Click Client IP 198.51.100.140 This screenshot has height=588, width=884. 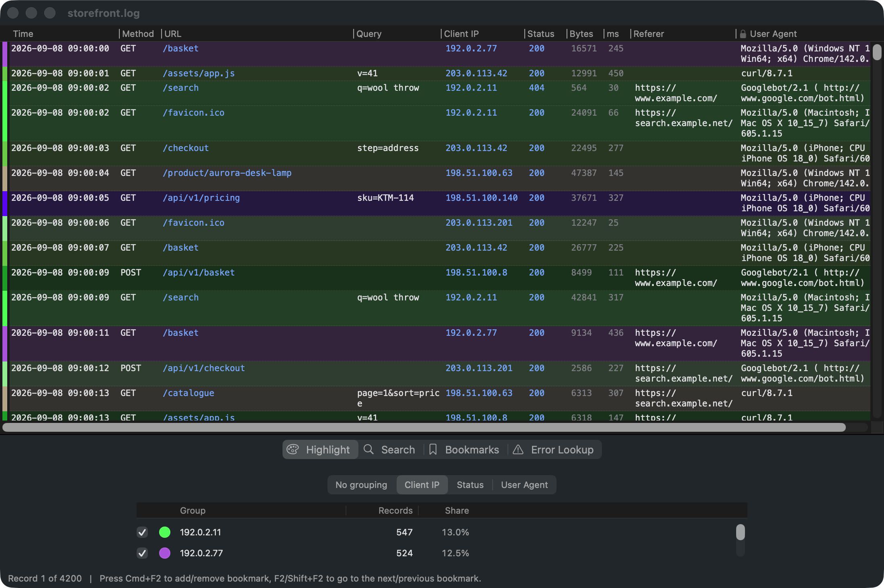481,198
